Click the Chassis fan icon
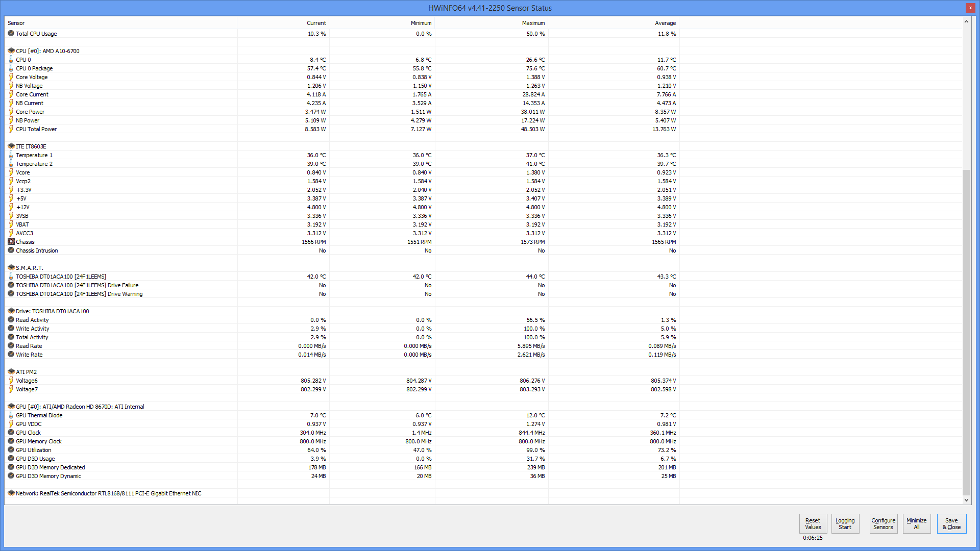 [11, 242]
